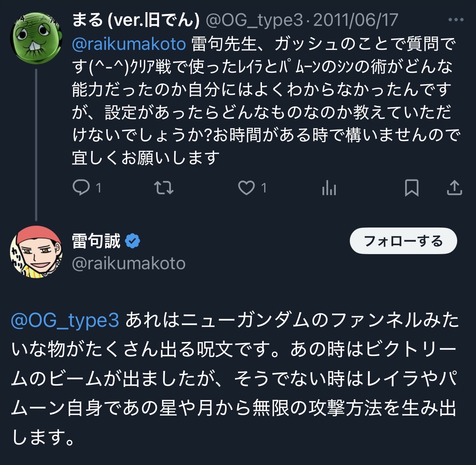Click the @OG_type3 handle in the tweet header

click(x=254, y=20)
